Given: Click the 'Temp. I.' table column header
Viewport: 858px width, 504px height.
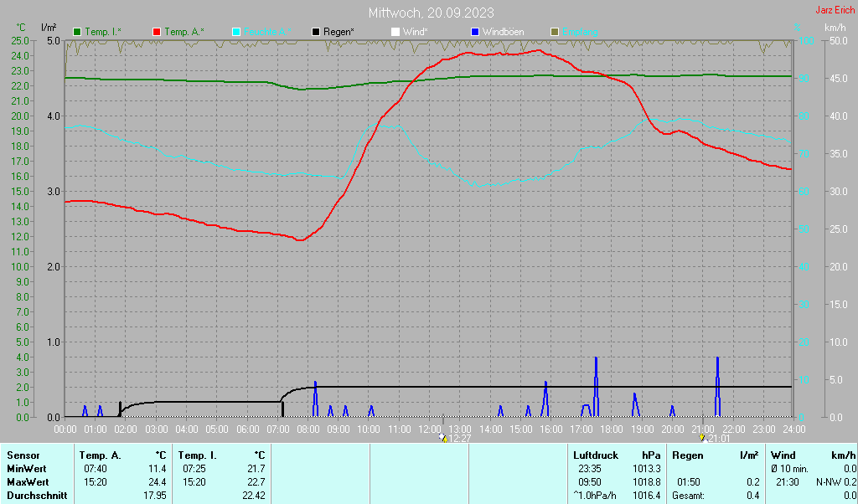Looking at the screenshot, I should (x=197, y=455).
